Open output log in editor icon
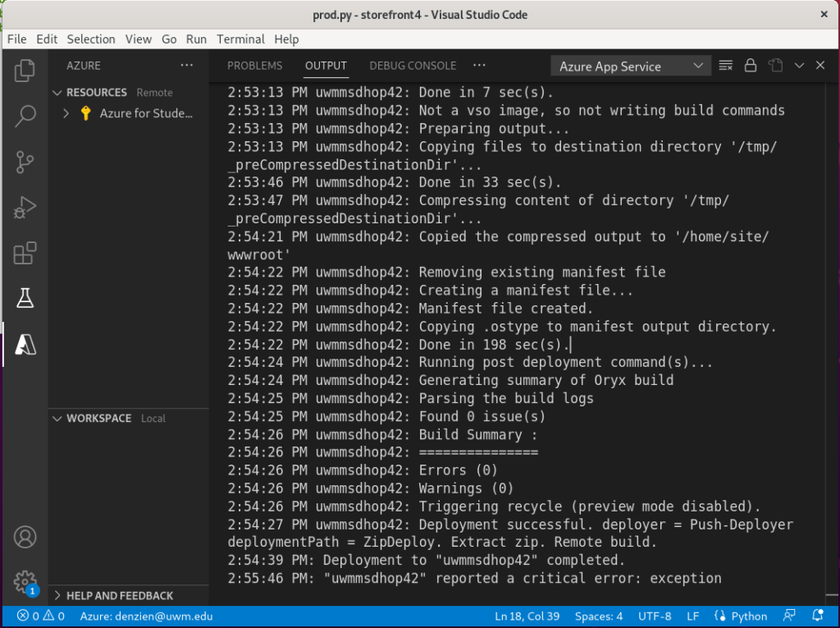Viewport: 840px width, 628px height. [775, 66]
